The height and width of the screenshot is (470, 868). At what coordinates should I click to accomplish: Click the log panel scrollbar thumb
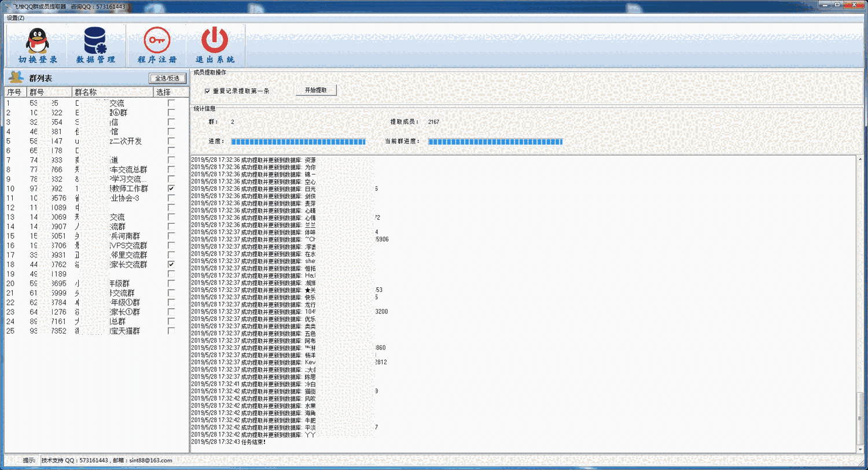(860, 419)
